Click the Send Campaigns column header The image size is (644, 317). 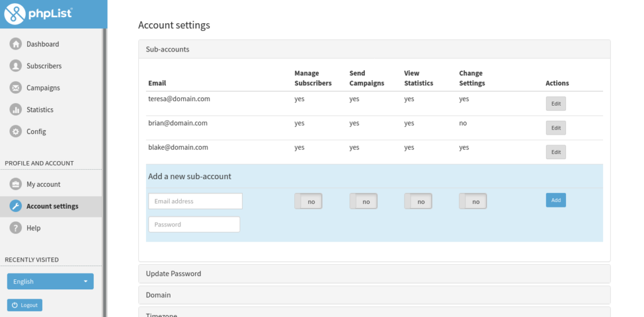[367, 78]
